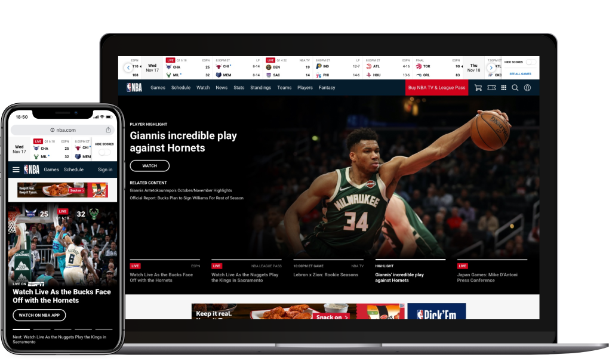The height and width of the screenshot is (364, 609).
Task: Tap Schedule in the phone navigation
Action: (x=73, y=169)
